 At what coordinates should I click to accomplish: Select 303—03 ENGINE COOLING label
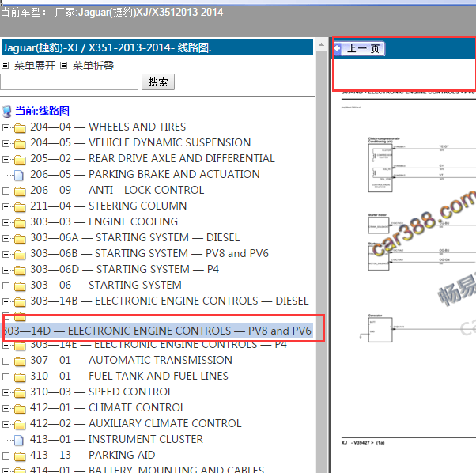(x=104, y=222)
